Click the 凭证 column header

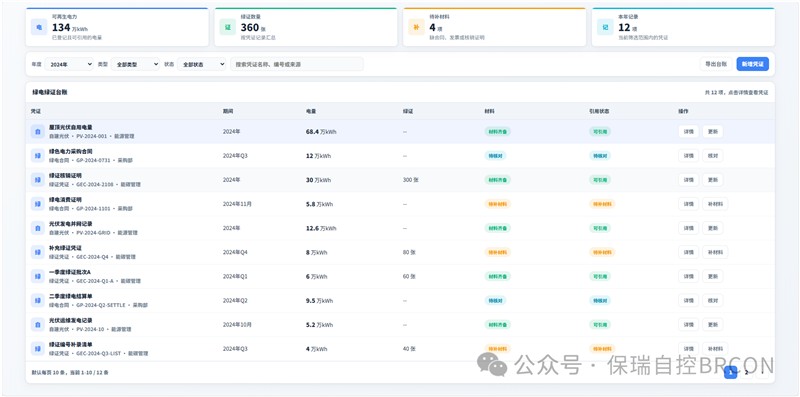(x=35, y=111)
